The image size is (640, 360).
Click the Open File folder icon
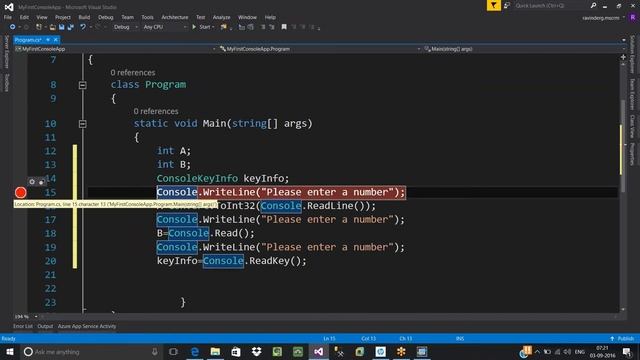click(x=52, y=27)
